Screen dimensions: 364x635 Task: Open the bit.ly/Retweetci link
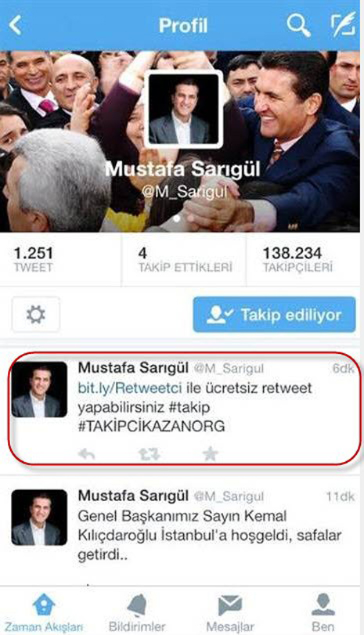pyautogui.click(x=130, y=388)
